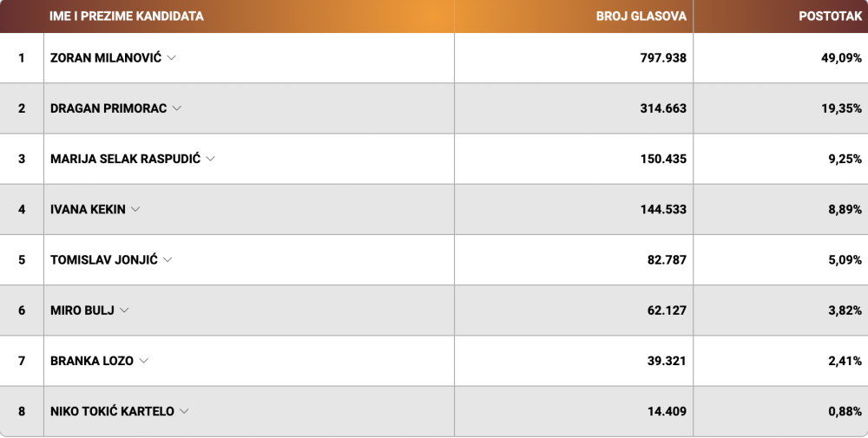Click the vote count 797.938
868x438 pixels.
[x=663, y=58]
